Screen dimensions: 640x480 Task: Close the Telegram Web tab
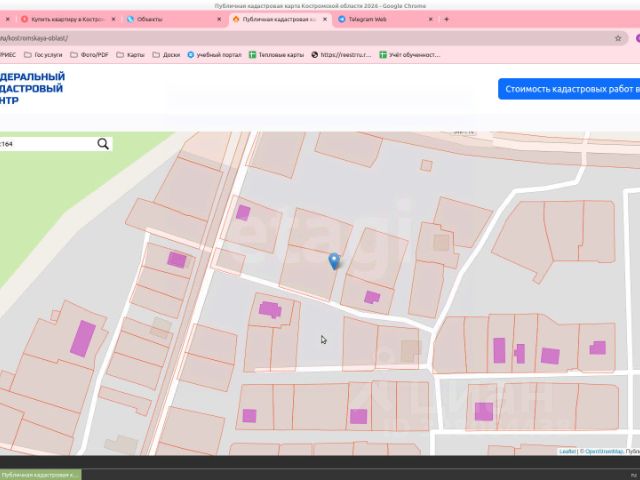pos(430,19)
